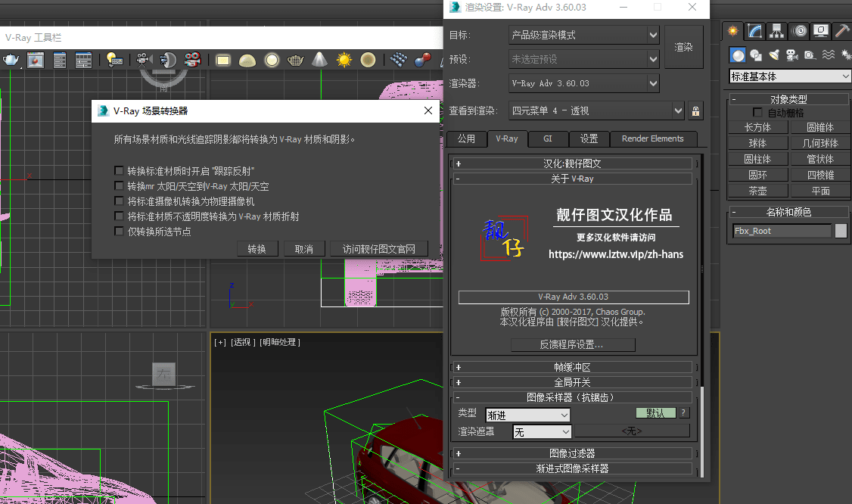The width and height of the screenshot is (852, 504).
Task: Open the Motion panel wheel icon tab
Action: pyautogui.click(x=800, y=31)
